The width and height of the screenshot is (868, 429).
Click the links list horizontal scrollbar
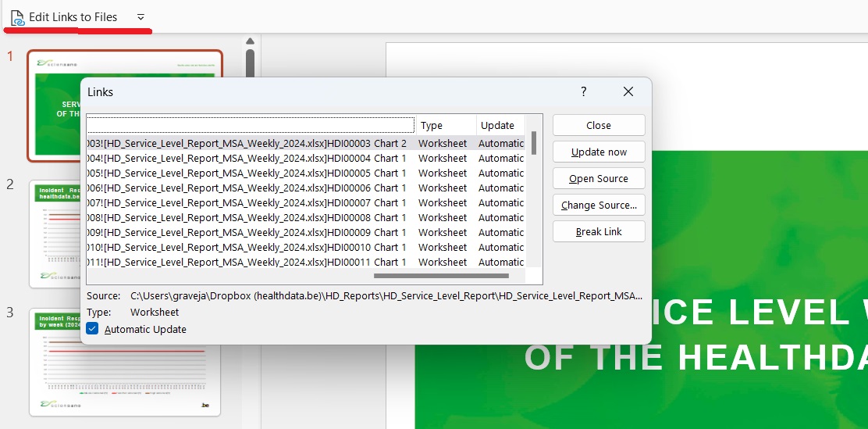click(441, 275)
